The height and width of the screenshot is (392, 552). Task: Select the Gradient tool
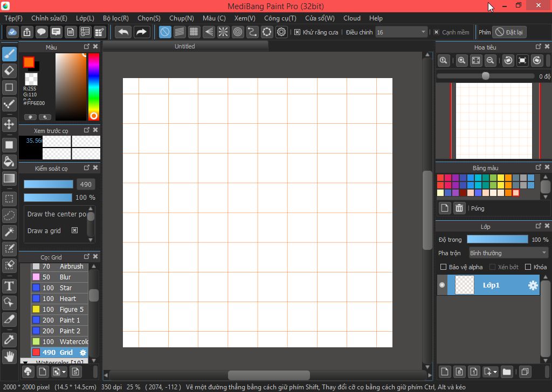pos(9,178)
